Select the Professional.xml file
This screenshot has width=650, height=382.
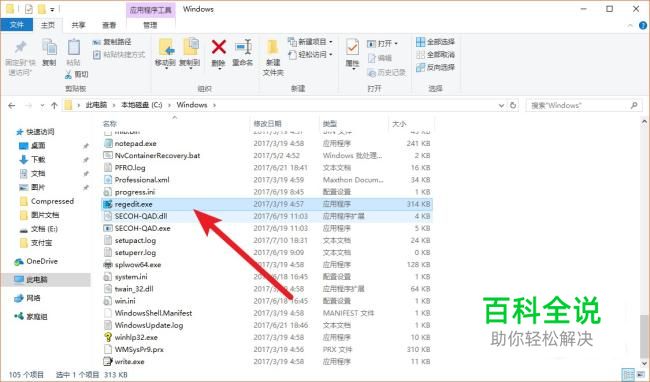(267, 180)
